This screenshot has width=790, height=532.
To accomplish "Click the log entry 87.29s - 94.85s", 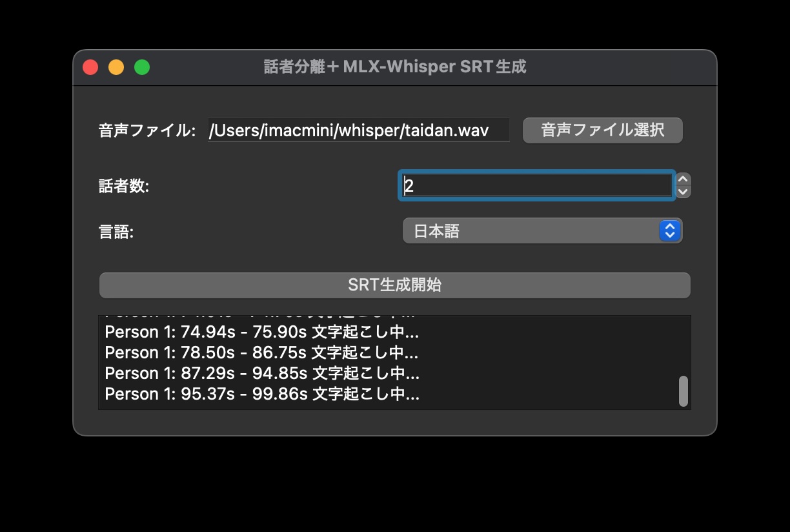I will click(x=262, y=373).
